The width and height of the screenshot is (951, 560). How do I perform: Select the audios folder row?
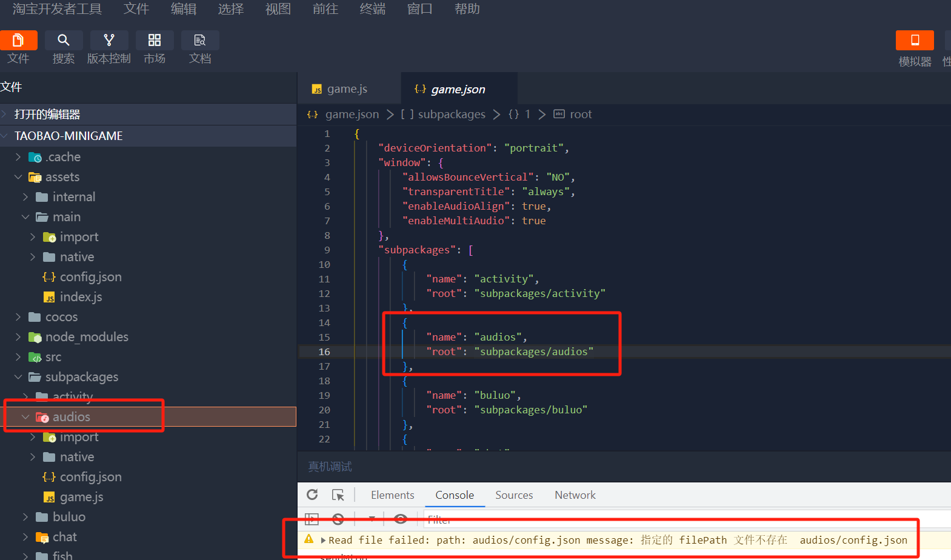coord(148,417)
